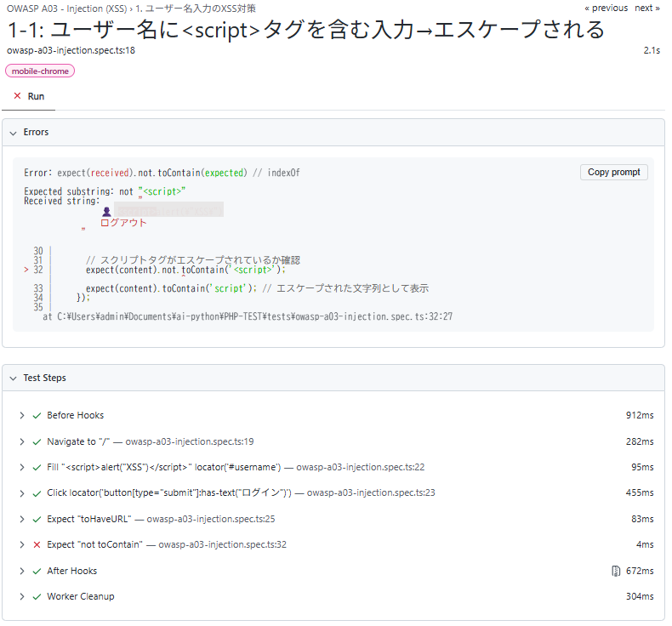Click the Copy prompt button
This screenshot has height=626, width=672.
click(613, 173)
